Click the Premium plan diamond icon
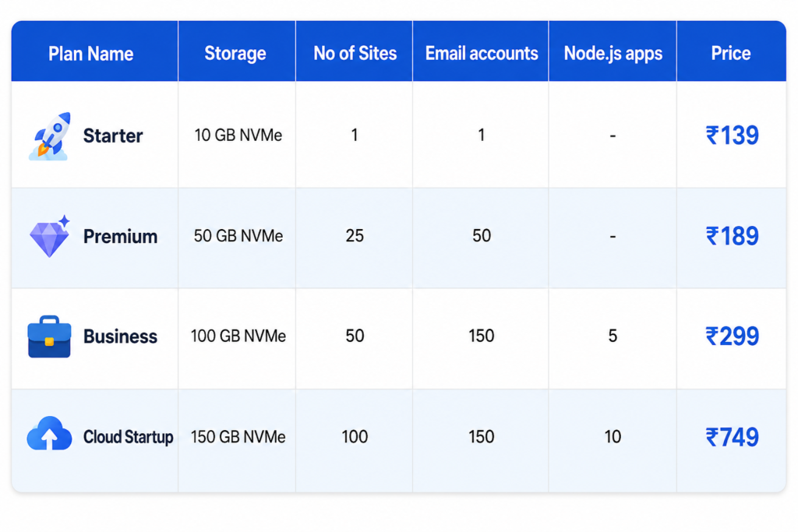 (49, 236)
